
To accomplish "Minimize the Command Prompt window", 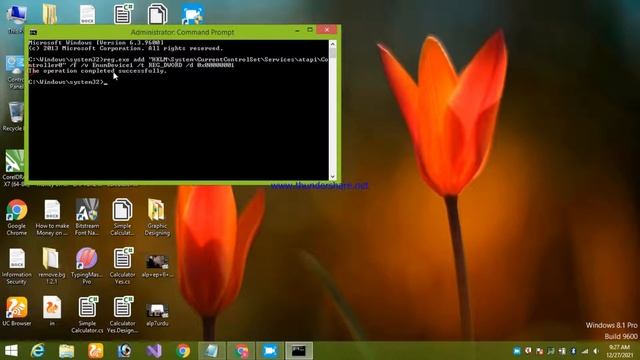I will pos(297,30).
